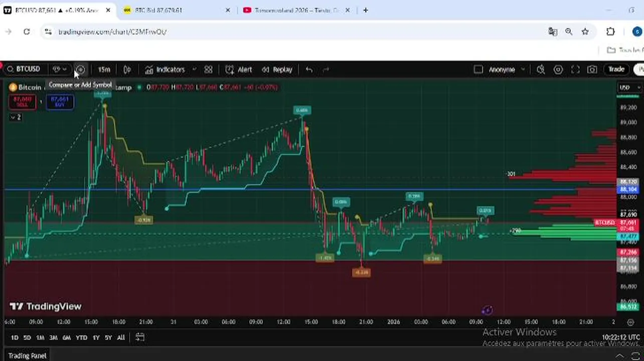Open chart settings hexagon icon
The height and width of the screenshot is (361, 644).
558,70
